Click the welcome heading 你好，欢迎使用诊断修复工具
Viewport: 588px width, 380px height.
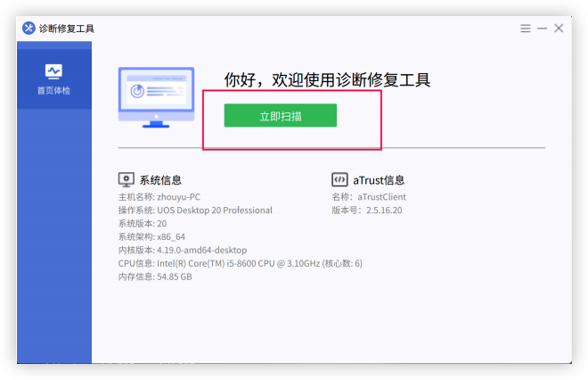point(327,80)
